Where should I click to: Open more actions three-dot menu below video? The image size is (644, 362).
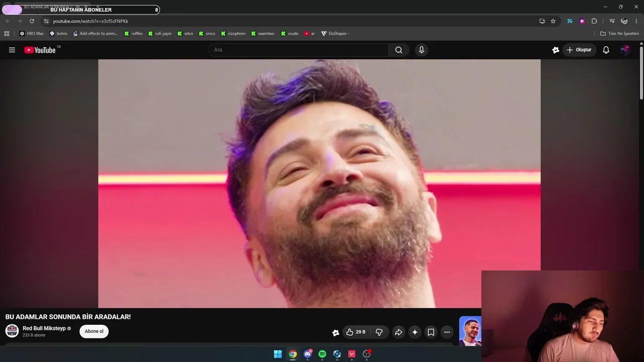[447, 332]
